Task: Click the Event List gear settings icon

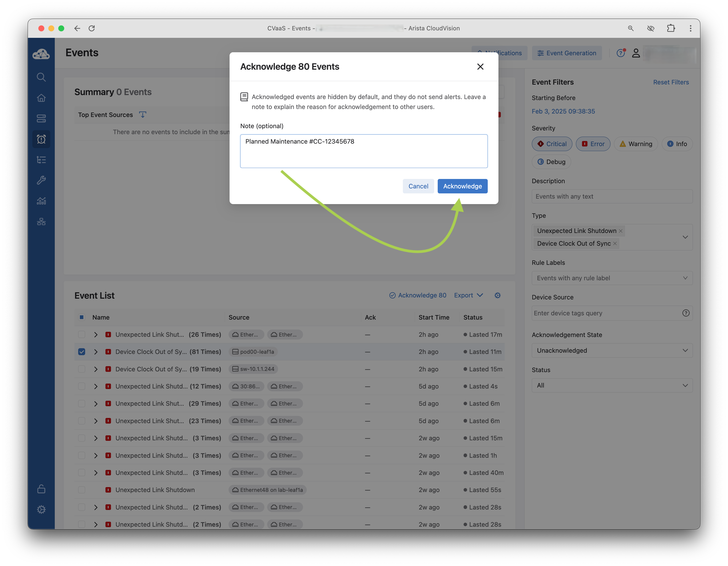Action: (x=497, y=295)
